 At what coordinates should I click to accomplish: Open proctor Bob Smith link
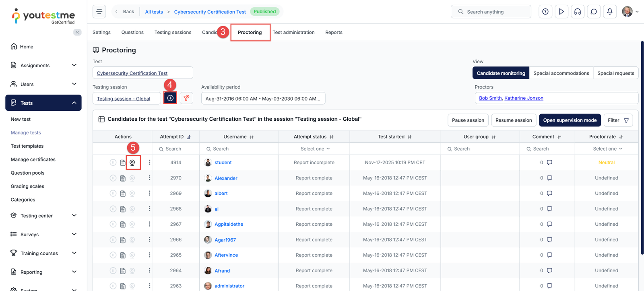pos(490,98)
